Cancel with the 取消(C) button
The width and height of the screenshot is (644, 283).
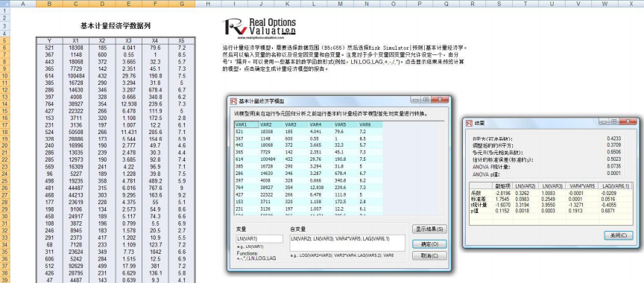point(429,255)
